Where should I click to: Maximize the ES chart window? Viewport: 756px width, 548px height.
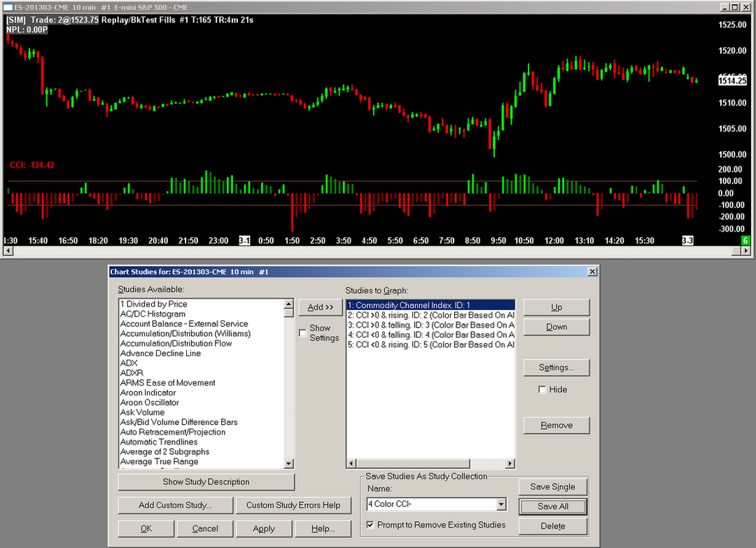735,6
